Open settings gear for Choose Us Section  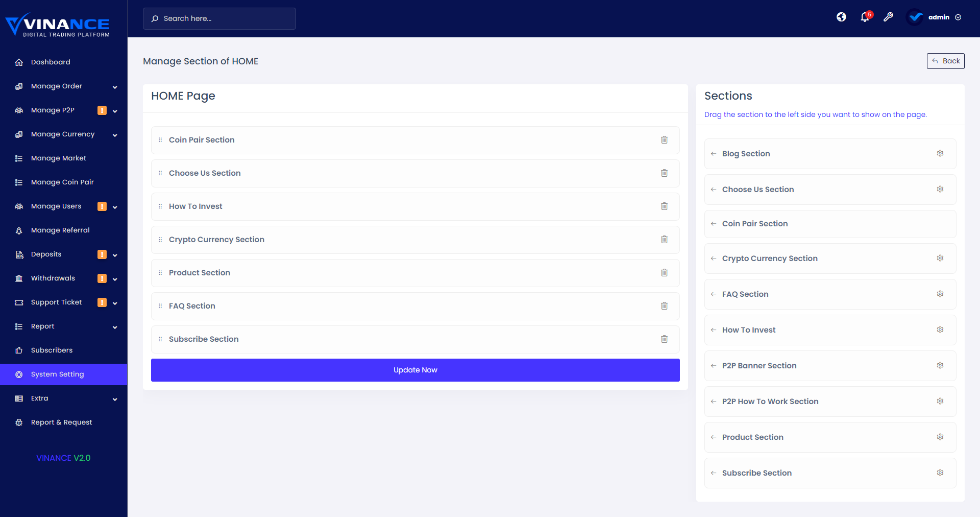click(x=940, y=189)
